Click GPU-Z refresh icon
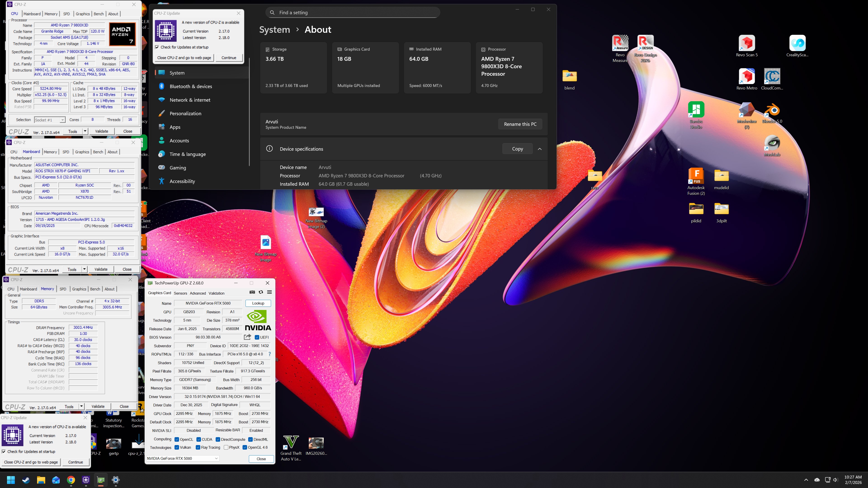This screenshot has width=868, height=488. pyautogui.click(x=261, y=292)
